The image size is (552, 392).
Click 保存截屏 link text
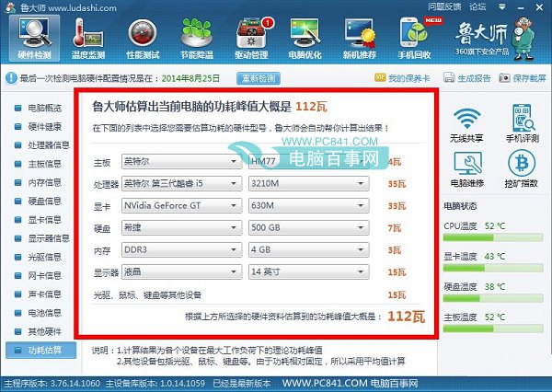point(529,78)
